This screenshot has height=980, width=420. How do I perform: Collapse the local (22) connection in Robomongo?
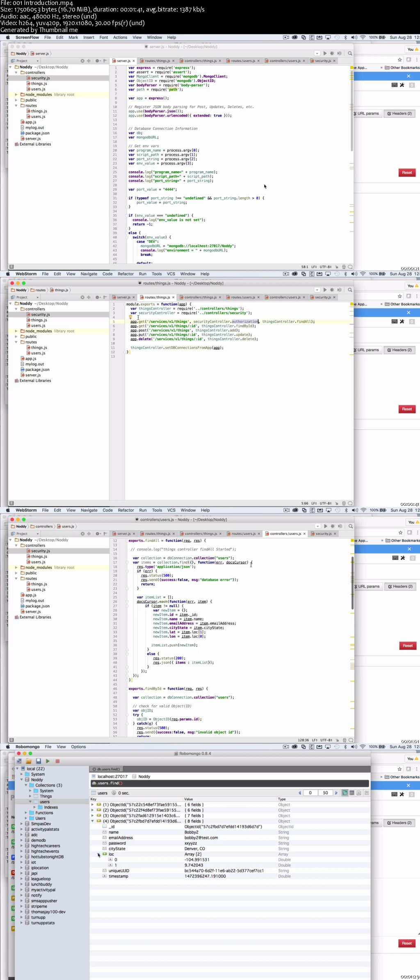[x=17, y=769]
